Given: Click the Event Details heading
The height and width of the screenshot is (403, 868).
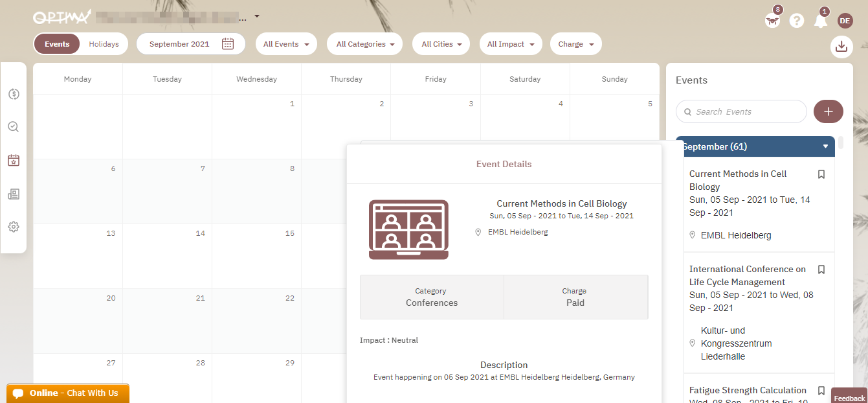Looking at the screenshot, I should (x=504, y=164).
